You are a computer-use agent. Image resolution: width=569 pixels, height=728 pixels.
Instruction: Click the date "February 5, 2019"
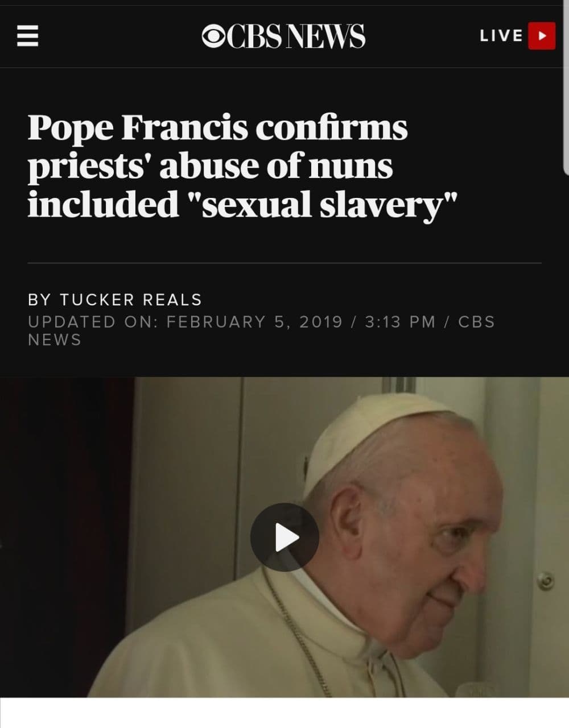tap(254, 322)
